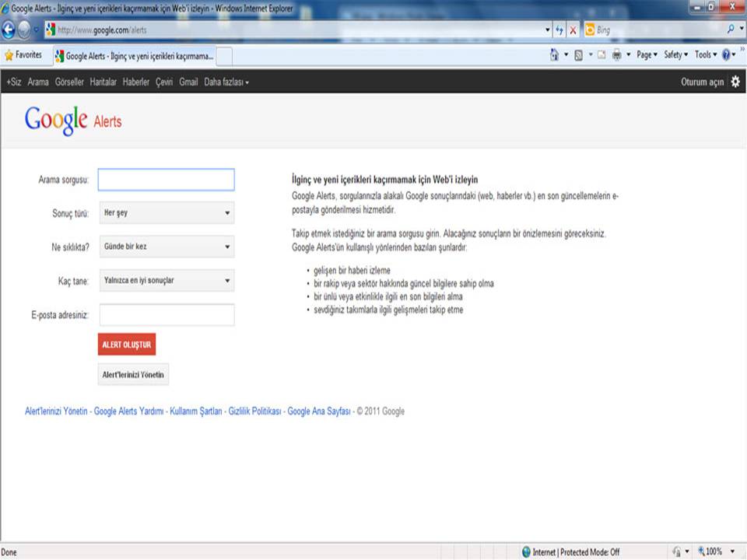This screenshot has width=747, height=560.
Task: Click +Siz in the Google bar
Action: [x=14, y=82]
